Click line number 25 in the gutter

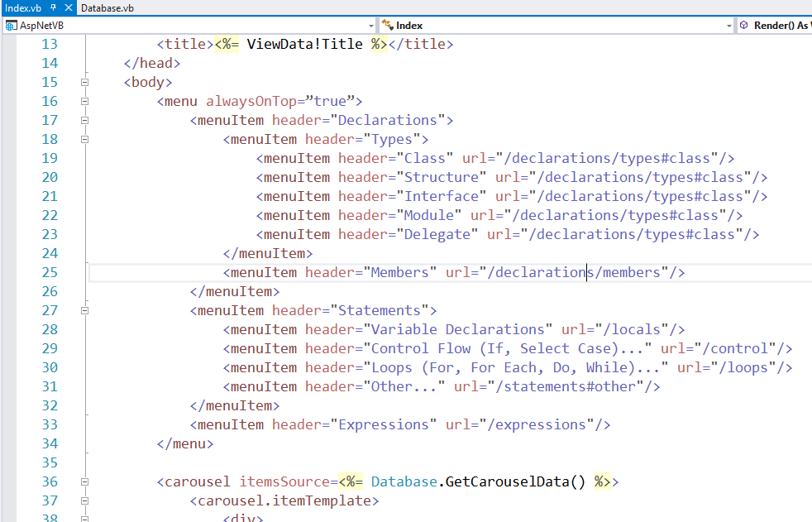50,272
